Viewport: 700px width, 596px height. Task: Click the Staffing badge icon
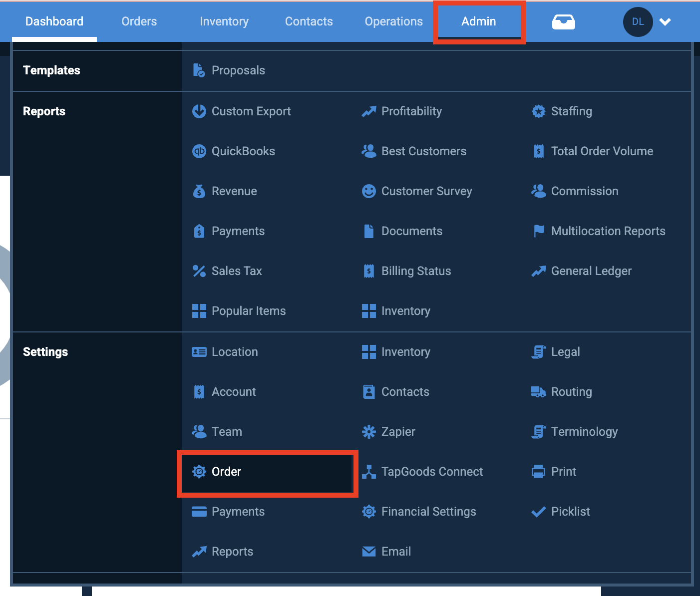coord(539,111)
